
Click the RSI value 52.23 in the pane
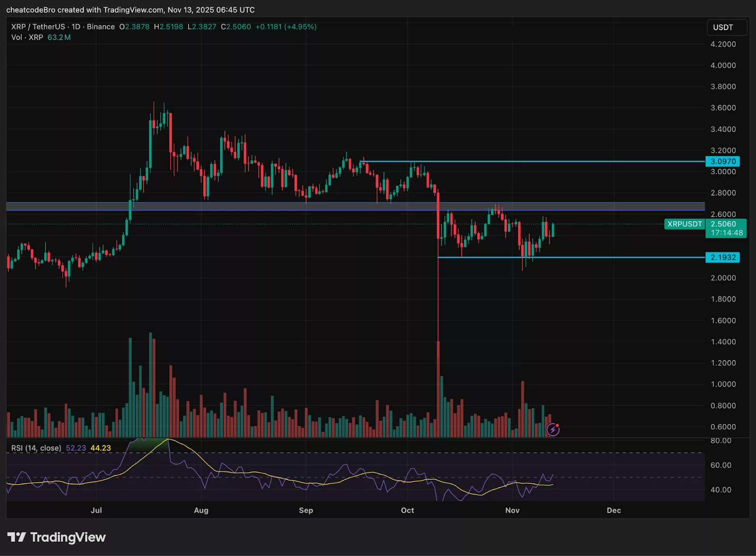77,447
